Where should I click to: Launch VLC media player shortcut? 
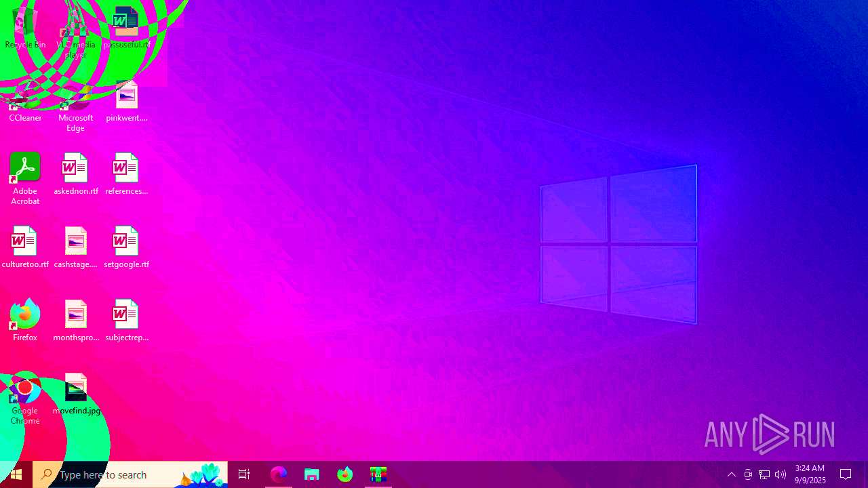(x=75, y=33)
